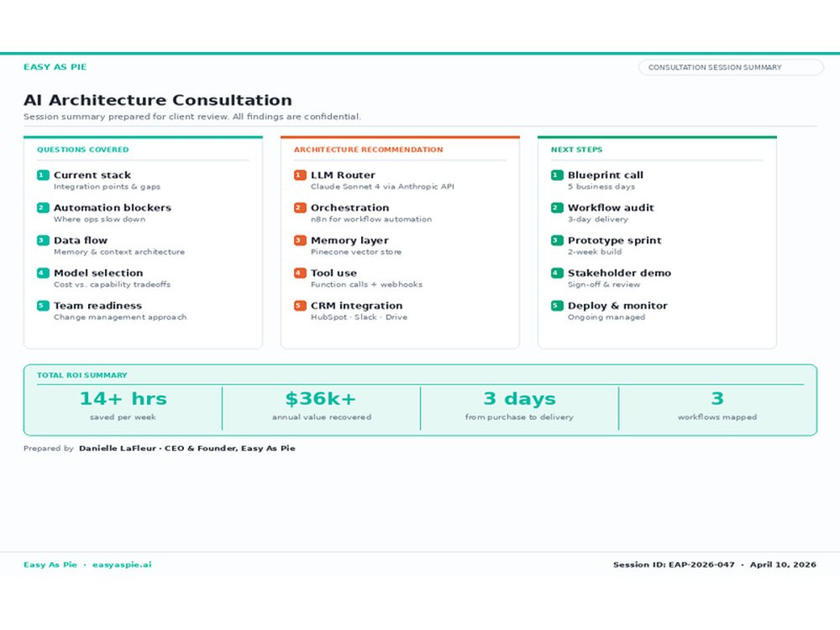840x630 pixels.
Task: Select the LLM Router item title
Action: tap(343, 176)
